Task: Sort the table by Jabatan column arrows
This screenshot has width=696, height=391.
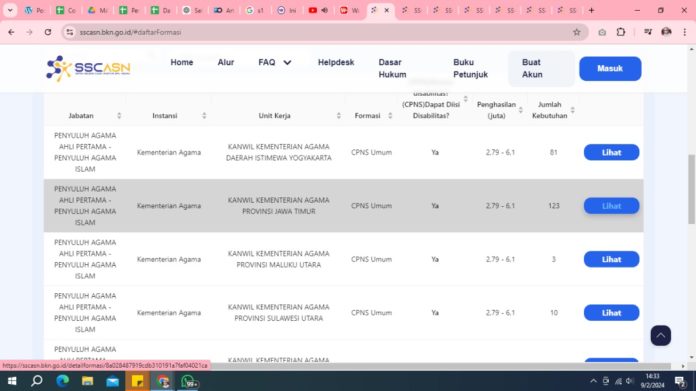Action: (119, 115)
